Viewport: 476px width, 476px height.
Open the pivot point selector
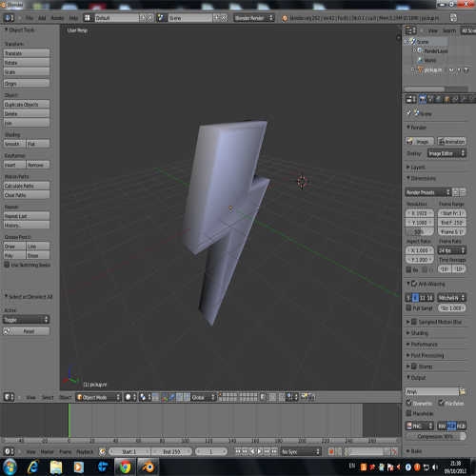click(145, 397)
